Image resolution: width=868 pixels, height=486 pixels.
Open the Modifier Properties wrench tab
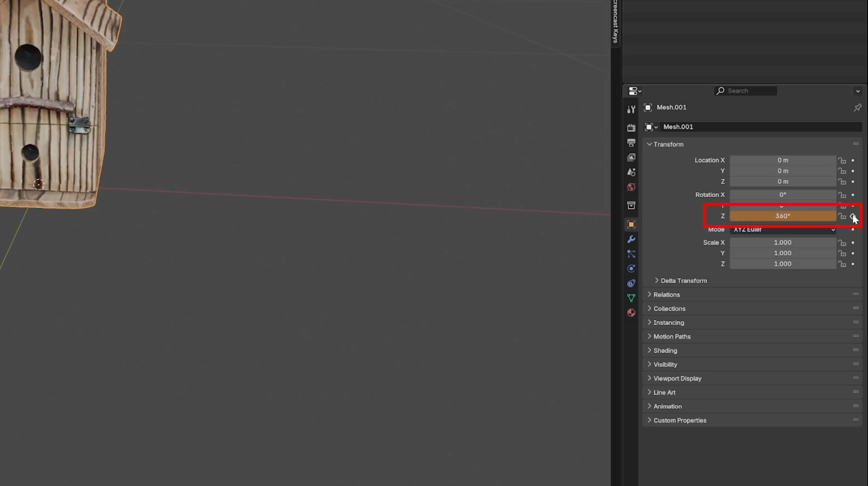pos(631,239)
